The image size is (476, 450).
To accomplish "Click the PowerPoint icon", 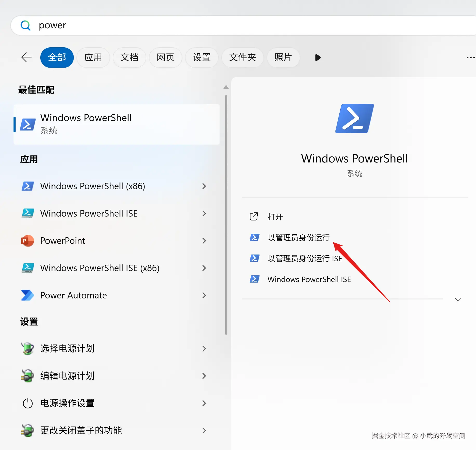I will tap(28, 241).
